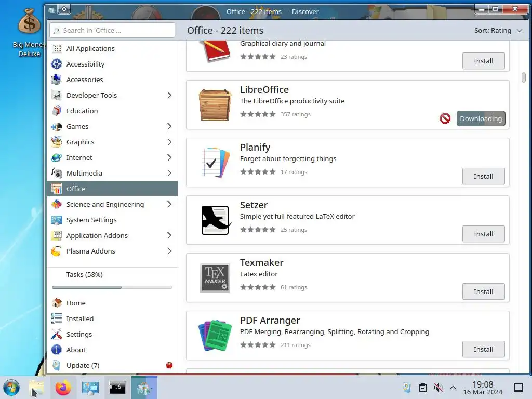Click the Tasks progress bar
Viewport: 532px width, 399px height.
point(112,287)
